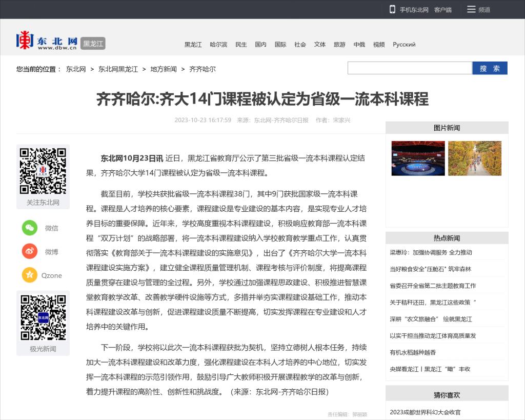Click the Weibo share icon
Screen dimensions: 525x420
point(30,251)
